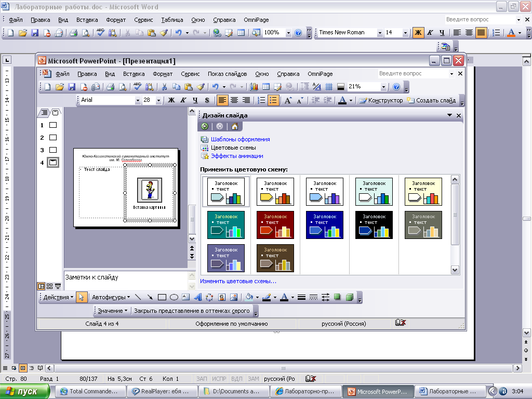Select the Rectangle drawing tool
This screenshot has height=399, width=532.
click(x=162, y=297)
